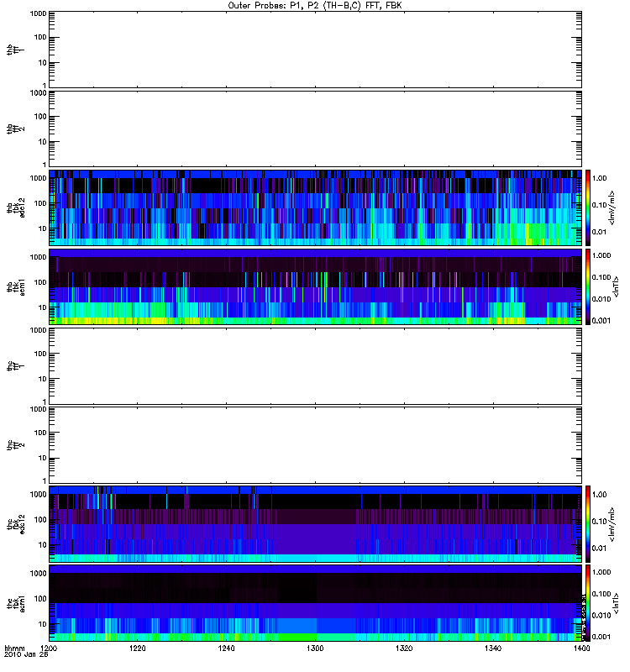Click the '0.001' value on the thb scm1 color bar

pos(601,321)
